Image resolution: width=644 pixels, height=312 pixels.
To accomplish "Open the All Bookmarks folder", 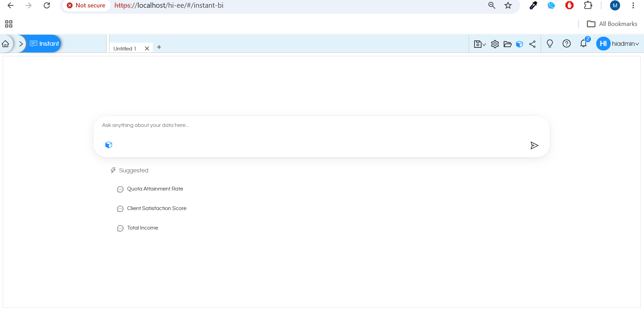I will (612, 24).
